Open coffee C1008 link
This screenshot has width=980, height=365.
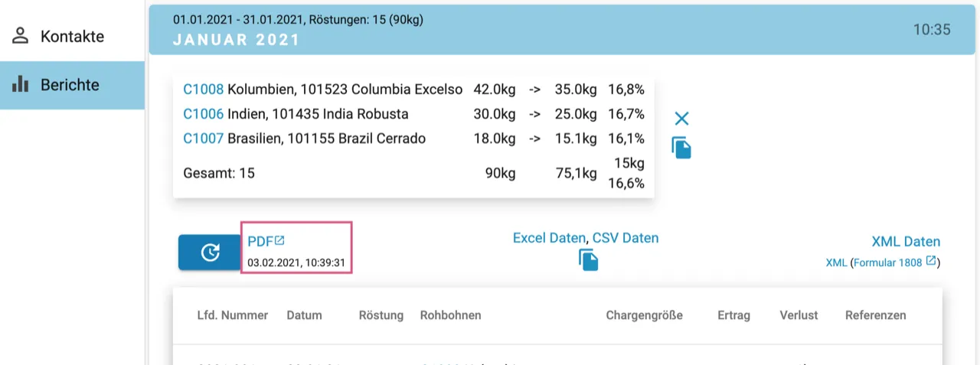click(x=203, y=90)
